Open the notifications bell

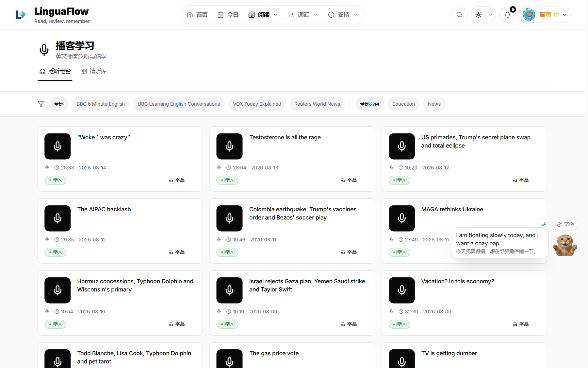pyautogui.click(x=507, y=15)
